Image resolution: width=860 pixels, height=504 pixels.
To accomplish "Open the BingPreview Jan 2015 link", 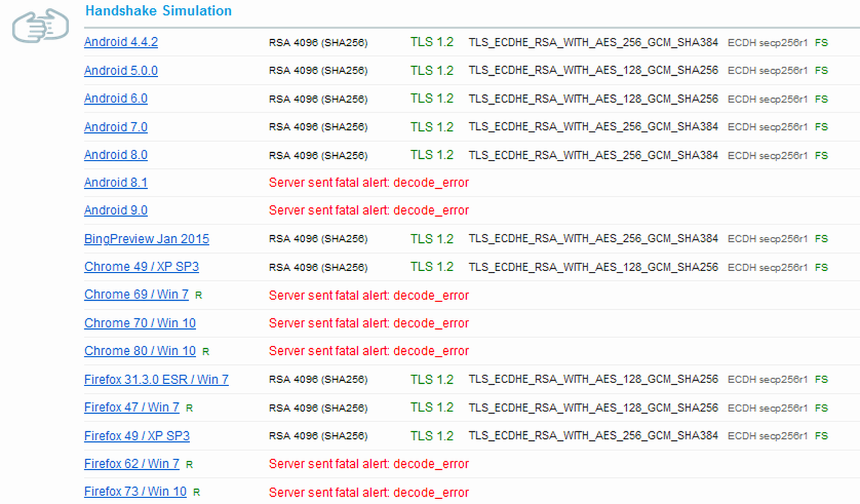I will tap(147, 239).
